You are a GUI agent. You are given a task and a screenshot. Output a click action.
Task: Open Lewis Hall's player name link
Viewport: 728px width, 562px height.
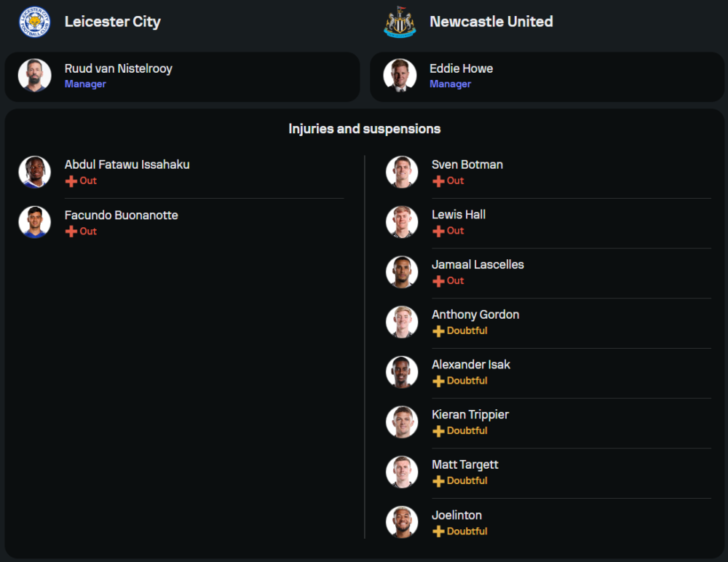[459, 215]
